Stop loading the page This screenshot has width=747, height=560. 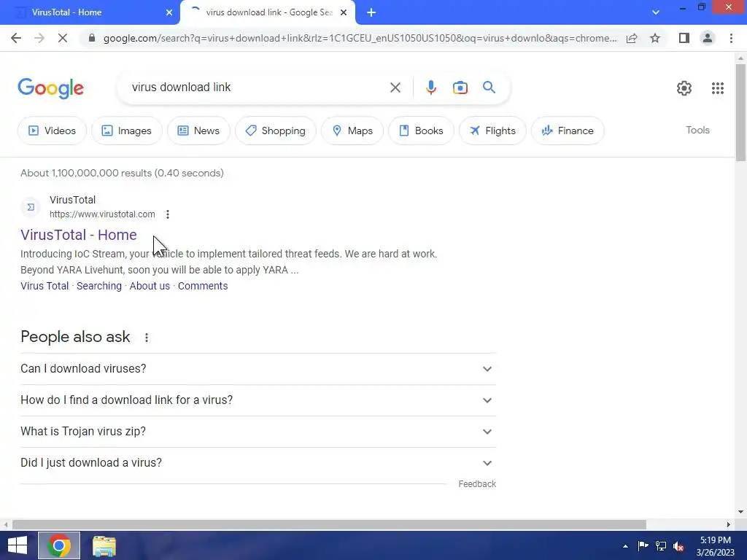(63, 38)
